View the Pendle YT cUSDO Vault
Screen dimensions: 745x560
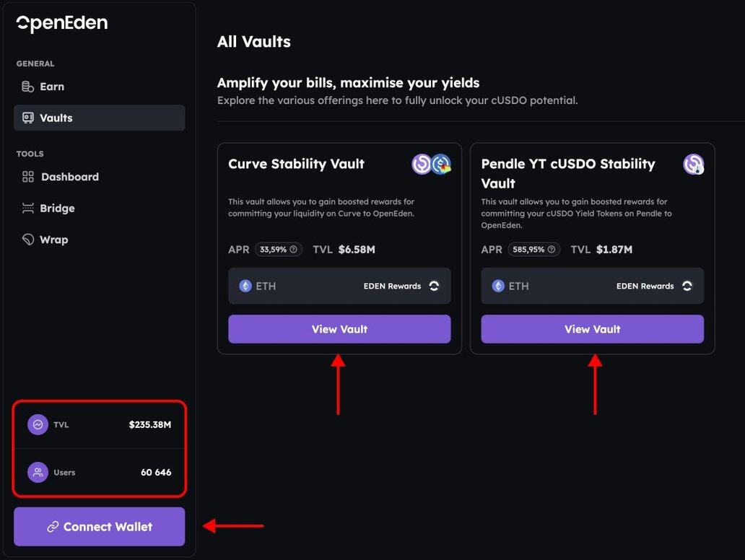(x=592, y=329)
